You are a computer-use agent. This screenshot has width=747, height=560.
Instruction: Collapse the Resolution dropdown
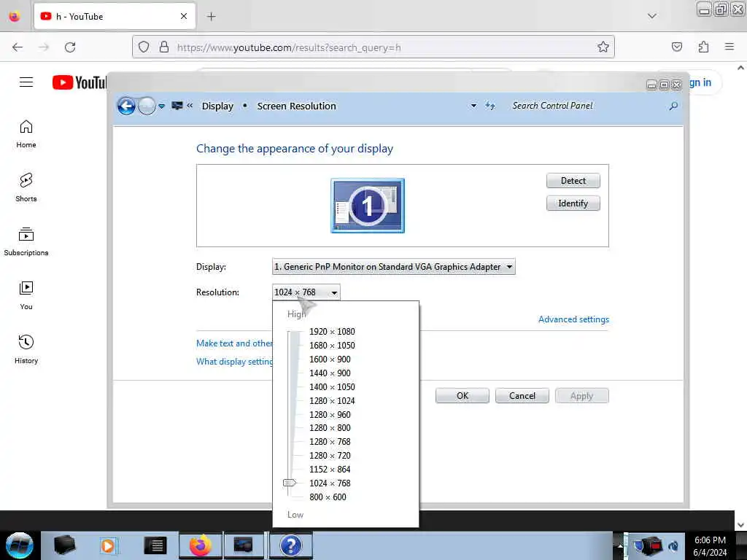coord(306,292)
